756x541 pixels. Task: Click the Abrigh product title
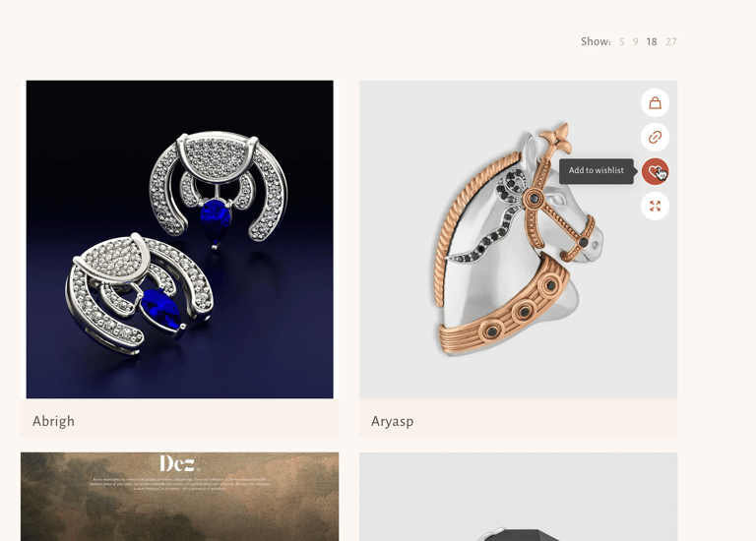tap(53, 421)
